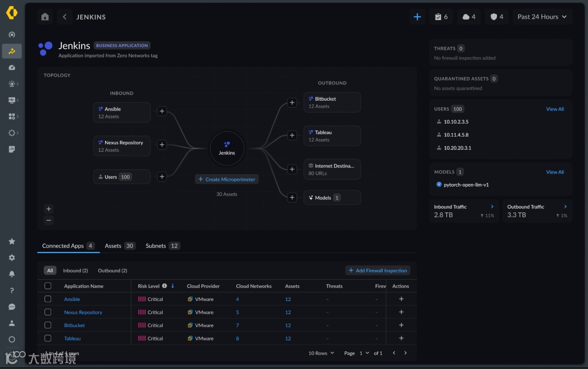The image size is (588, 369).
Task: Filter by Inbound (2)
Action: pyautogui.click(x=75, y=270)
